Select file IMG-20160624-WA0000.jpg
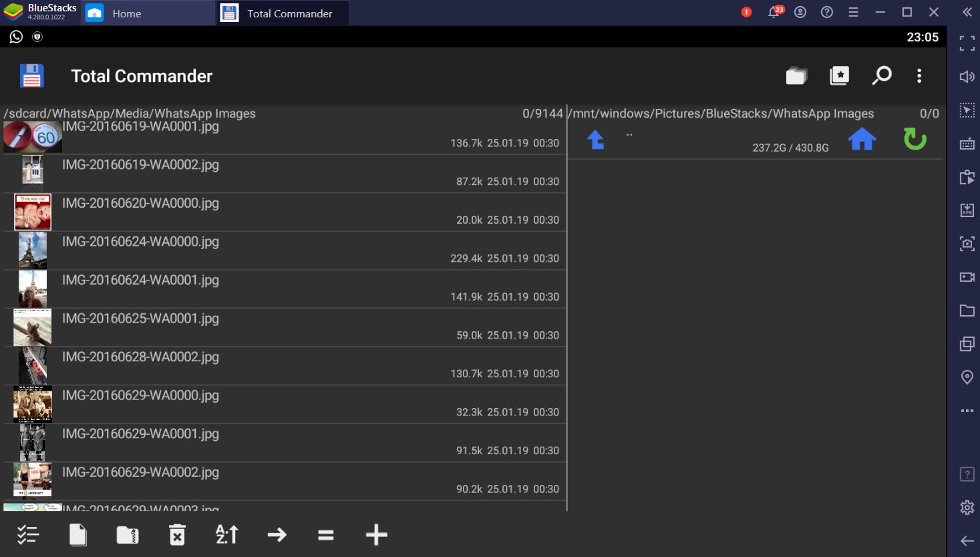This screenshot has height=557, width=980. (285, 250)
